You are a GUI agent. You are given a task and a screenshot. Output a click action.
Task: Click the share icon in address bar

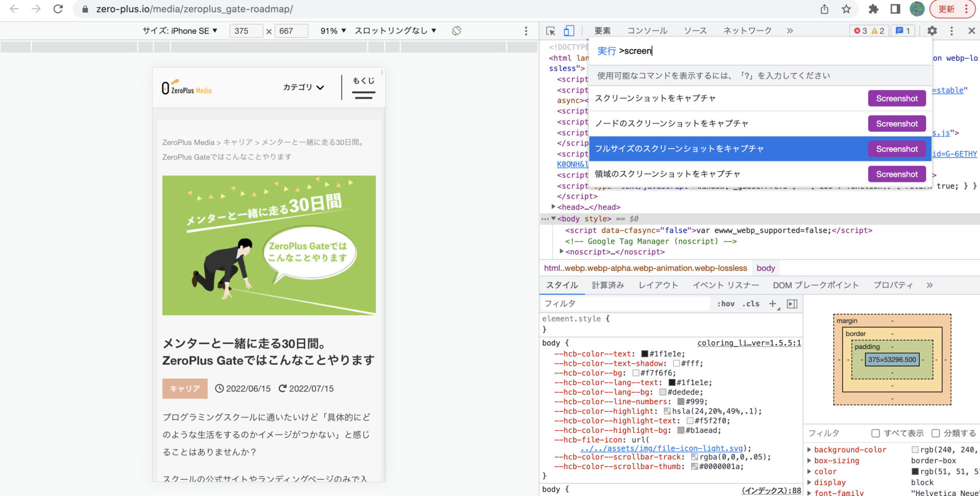pos(824,9)
